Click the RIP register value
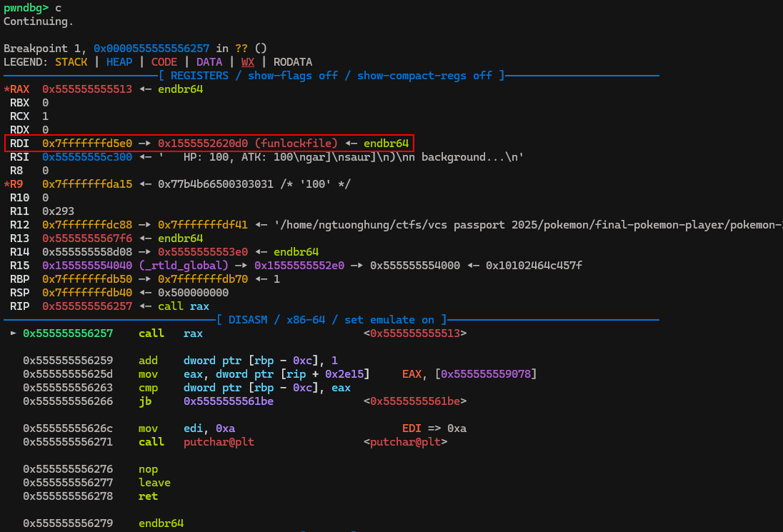 click(86, 306)
